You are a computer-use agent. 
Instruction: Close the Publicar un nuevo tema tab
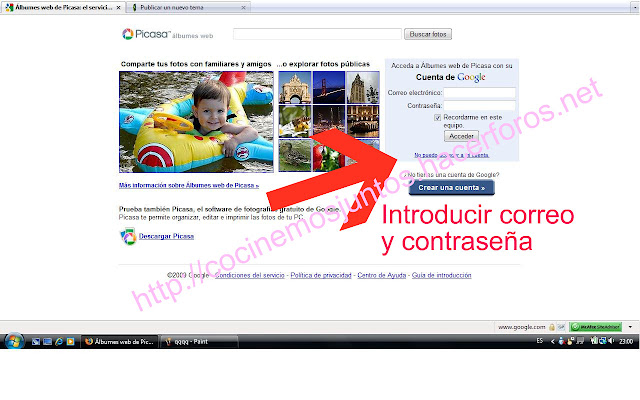tap(243, 7)
